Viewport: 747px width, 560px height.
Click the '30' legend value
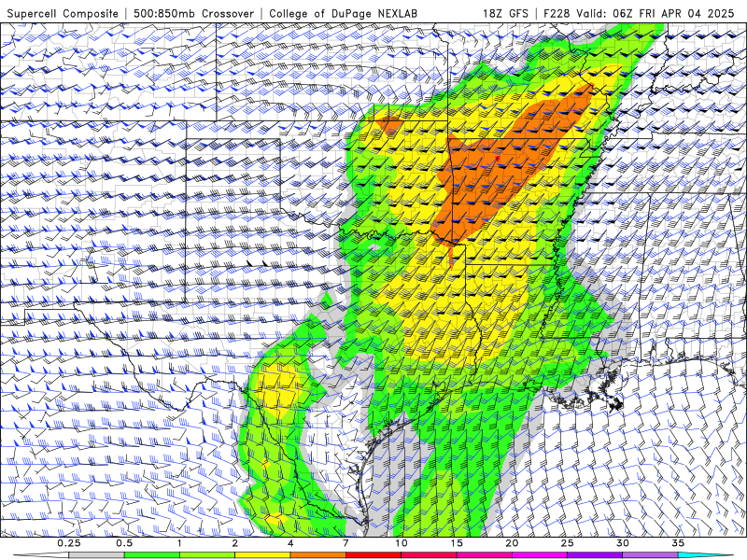click(x=623, y=543)
